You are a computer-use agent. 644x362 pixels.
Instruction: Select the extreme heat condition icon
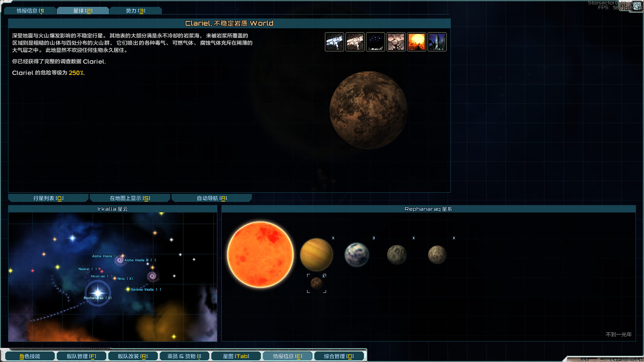tap(417, 42)
